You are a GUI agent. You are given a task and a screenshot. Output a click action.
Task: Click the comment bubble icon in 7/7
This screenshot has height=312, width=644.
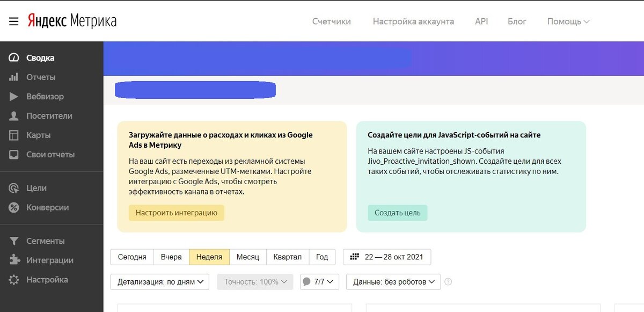tap(306, 281)
